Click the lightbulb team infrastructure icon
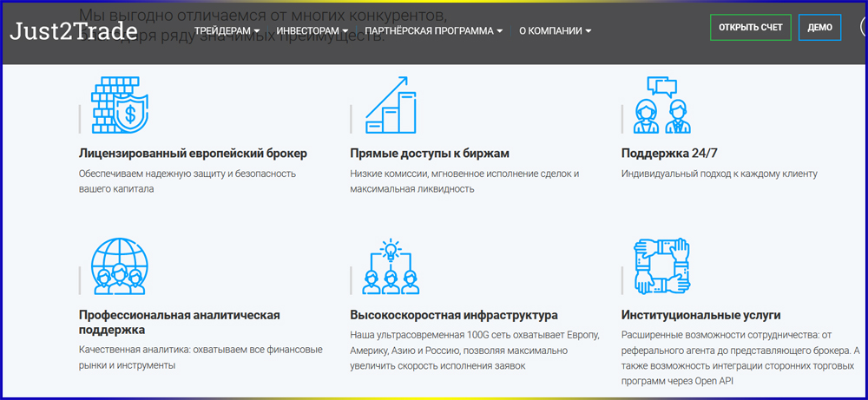The width and height of the screenshot is (868, 400). pyautogui.click(x=391, y=266)
